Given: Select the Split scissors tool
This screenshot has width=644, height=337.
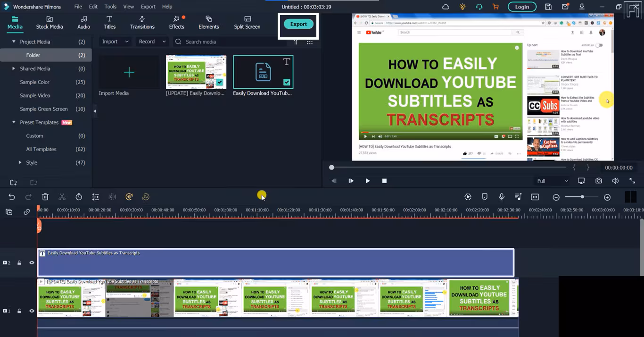Looking at the screenshot, I should pyautogui.click(x=62, y=197).
